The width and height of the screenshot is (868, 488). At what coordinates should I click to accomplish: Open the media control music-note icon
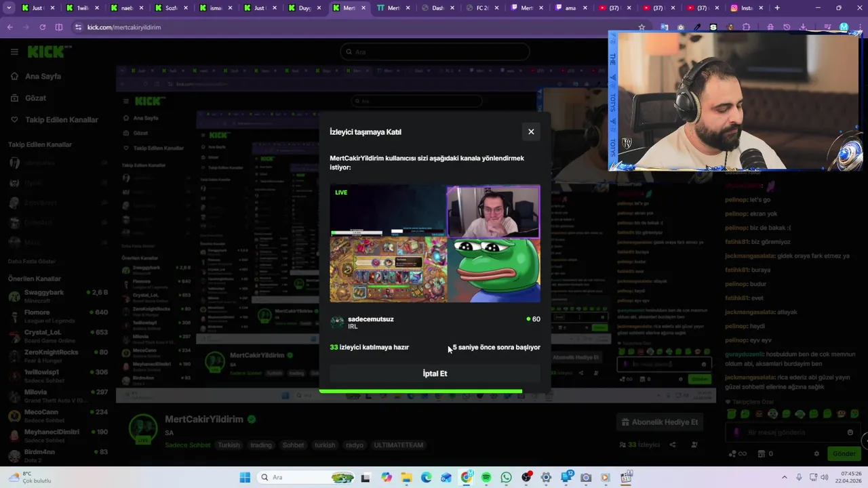coord(828,27)
